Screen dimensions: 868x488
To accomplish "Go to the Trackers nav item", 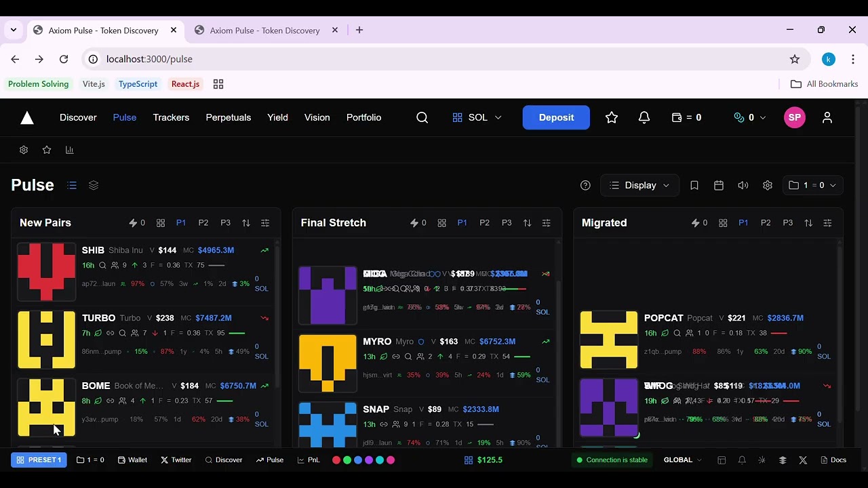I will click(x=171, y=118).
